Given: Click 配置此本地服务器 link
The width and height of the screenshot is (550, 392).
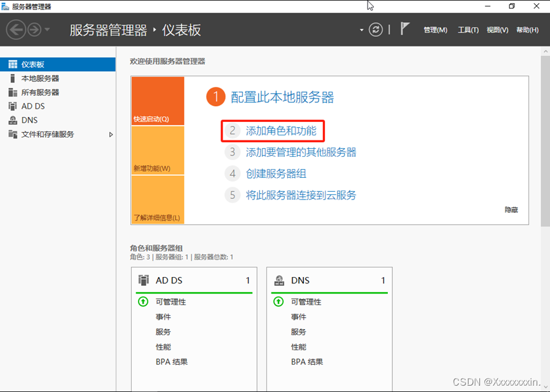Looking at the screenshot, I should tap(282, 97).
